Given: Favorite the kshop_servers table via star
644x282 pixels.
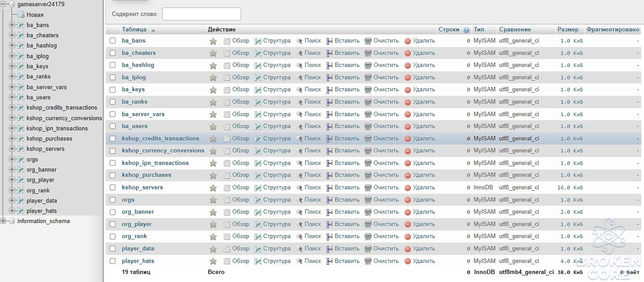Looking at the screenshot, I should pos(213,188).
